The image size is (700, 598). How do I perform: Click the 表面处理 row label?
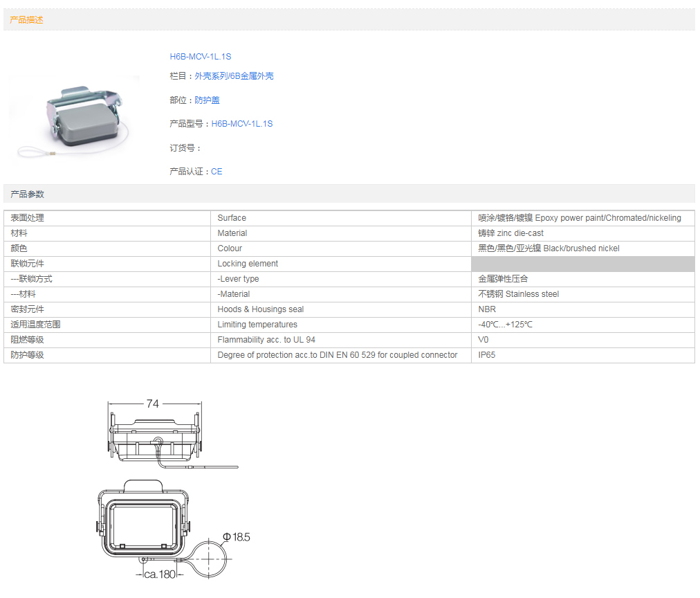click(27, 218)
